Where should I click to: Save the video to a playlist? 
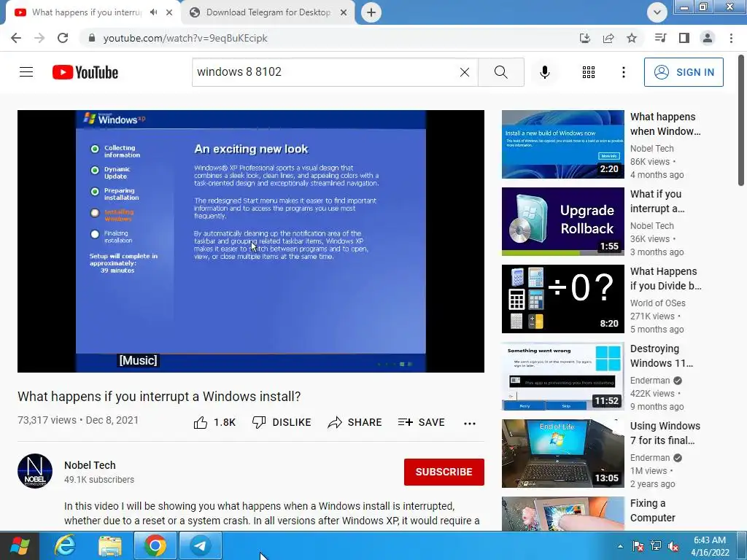[421, 422]
